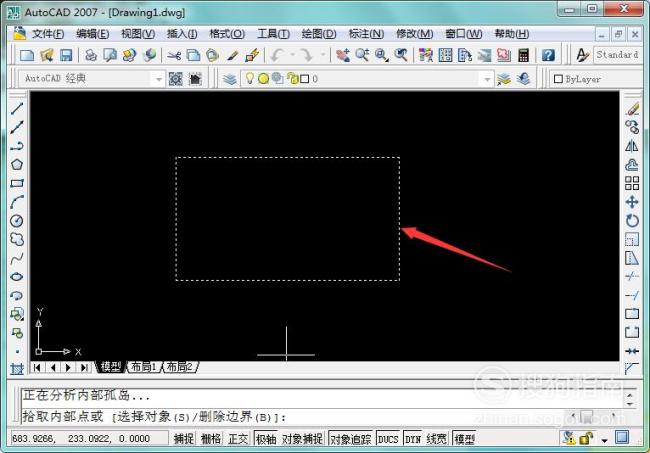
Task: Click the Zoom Previous icon
Action: tap(401, 55)
